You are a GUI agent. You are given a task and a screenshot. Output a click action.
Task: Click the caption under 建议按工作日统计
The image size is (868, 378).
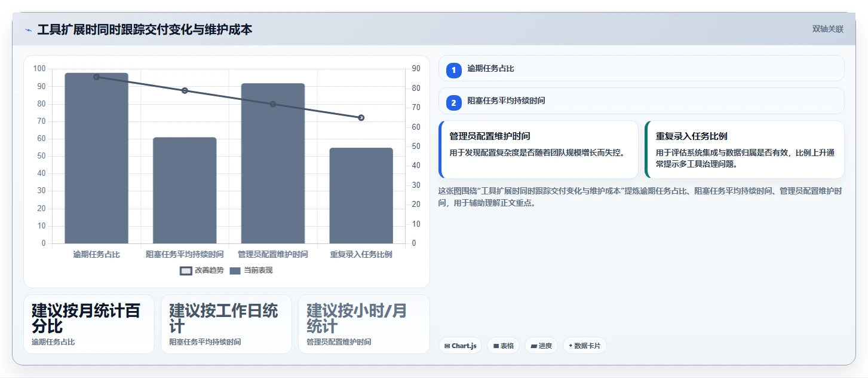205,342
